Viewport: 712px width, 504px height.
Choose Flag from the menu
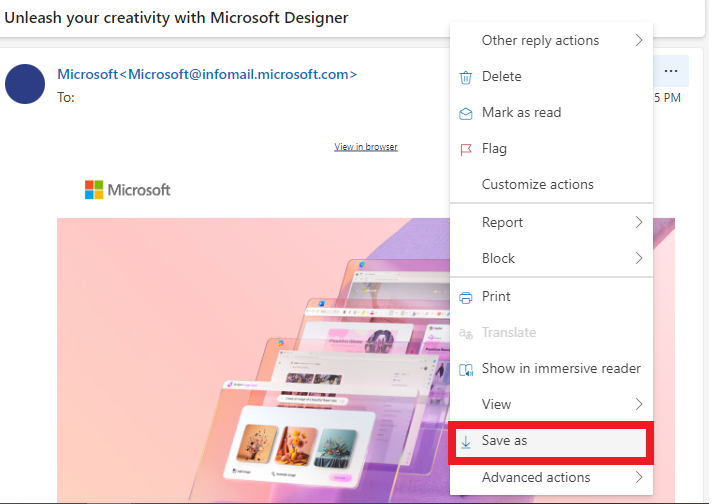(x=551, y=148)
